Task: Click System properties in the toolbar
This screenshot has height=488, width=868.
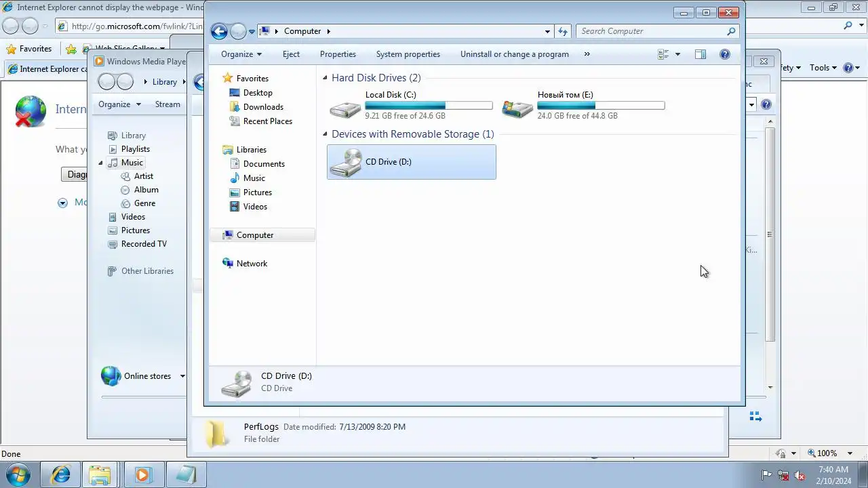Action: [x=408, y=54]
